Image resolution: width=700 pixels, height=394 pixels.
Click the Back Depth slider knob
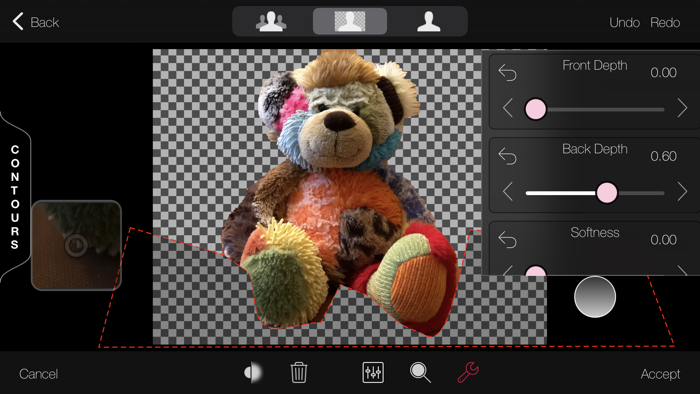[607, 192]
